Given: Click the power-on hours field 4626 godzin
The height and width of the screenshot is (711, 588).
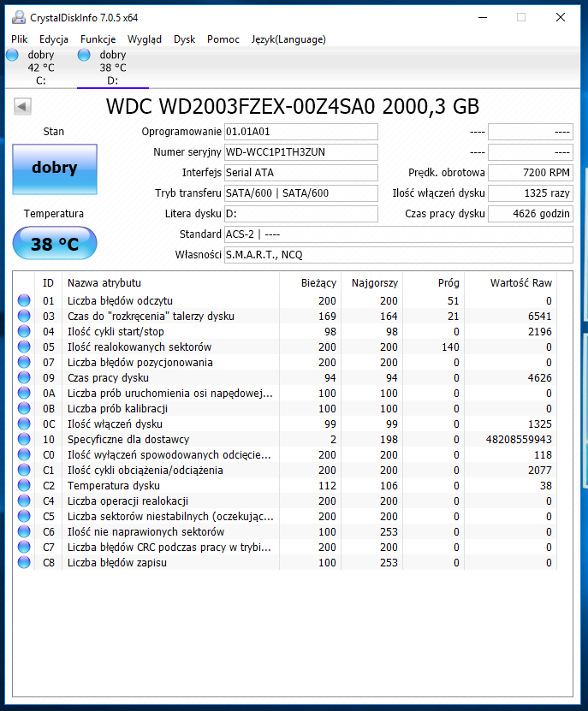Looking at the screenshot, I should [531, 214].
